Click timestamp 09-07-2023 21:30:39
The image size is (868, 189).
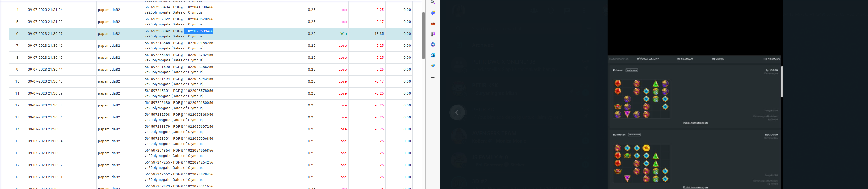[45, 93]
